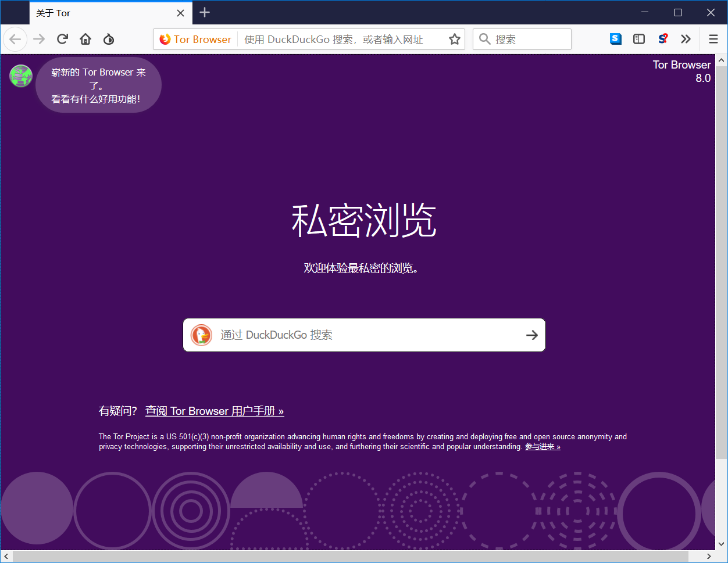Expand more toolbar items with double chevron
This screenshot has width=728, height=563.
[x=686, y=39]
